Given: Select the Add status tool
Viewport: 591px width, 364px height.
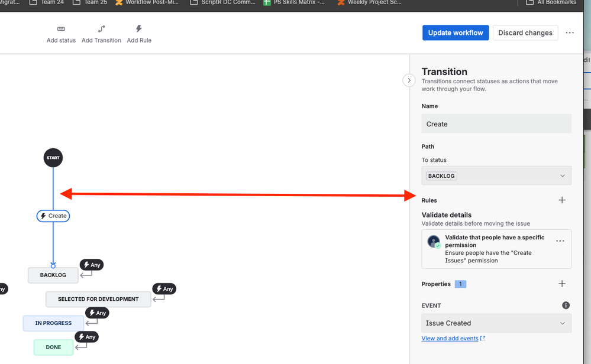Looking at the screenshot, I should coord(60,33).
